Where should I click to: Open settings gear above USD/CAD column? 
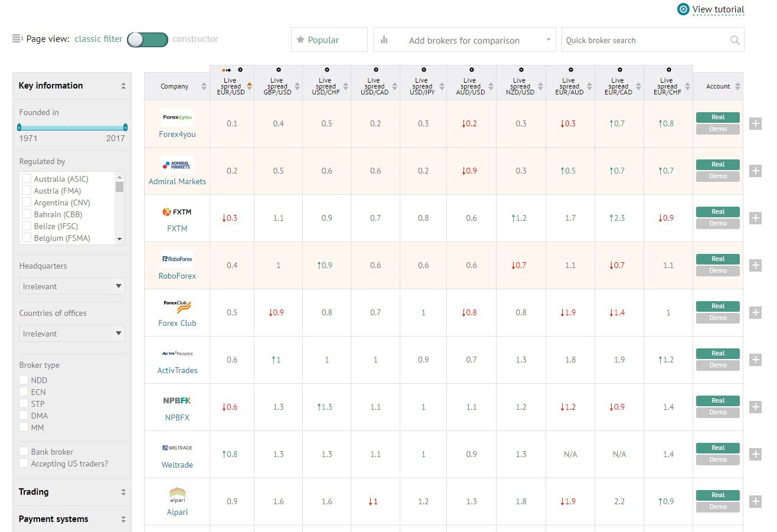[375, 70]
